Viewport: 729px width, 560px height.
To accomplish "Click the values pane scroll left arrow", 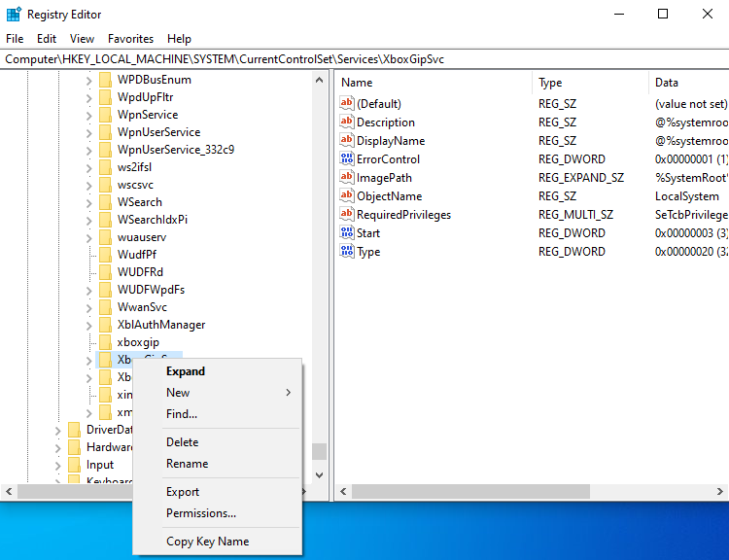I will pos(343,491).
